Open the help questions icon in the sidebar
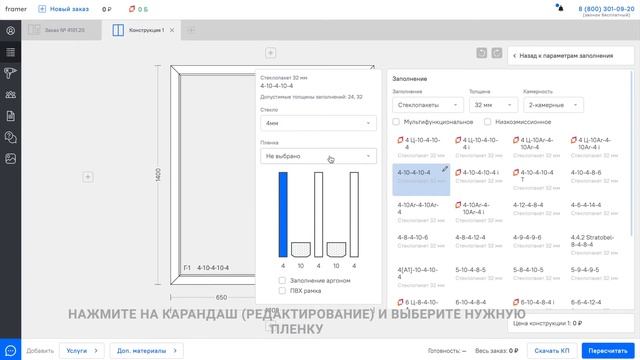Viewport: 640px width, 360px height. coord(11,137)
